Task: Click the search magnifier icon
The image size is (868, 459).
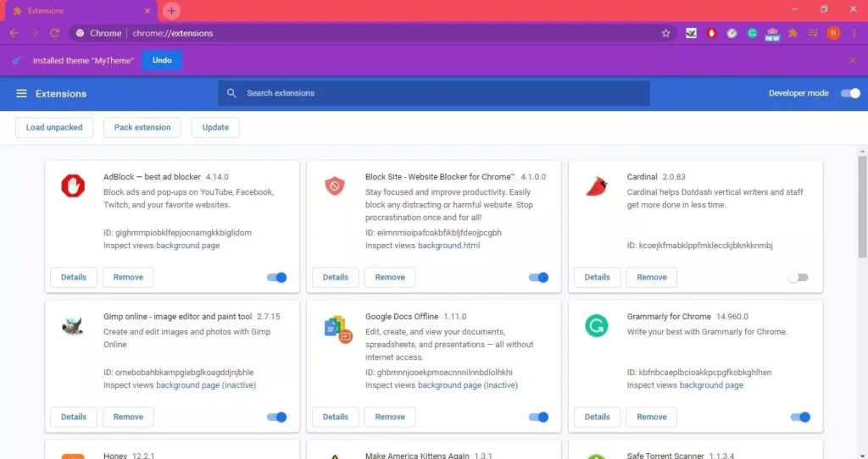Action: tap(232, 93)
